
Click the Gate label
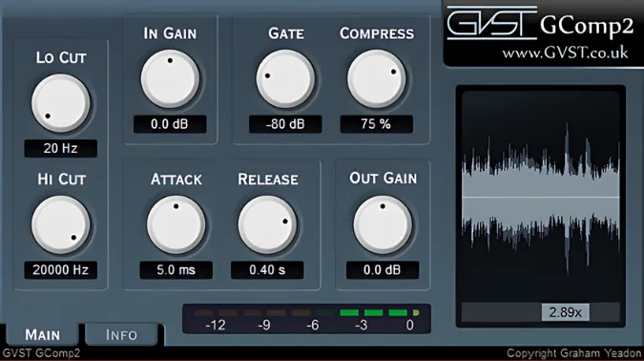click(x=286, y=33)
